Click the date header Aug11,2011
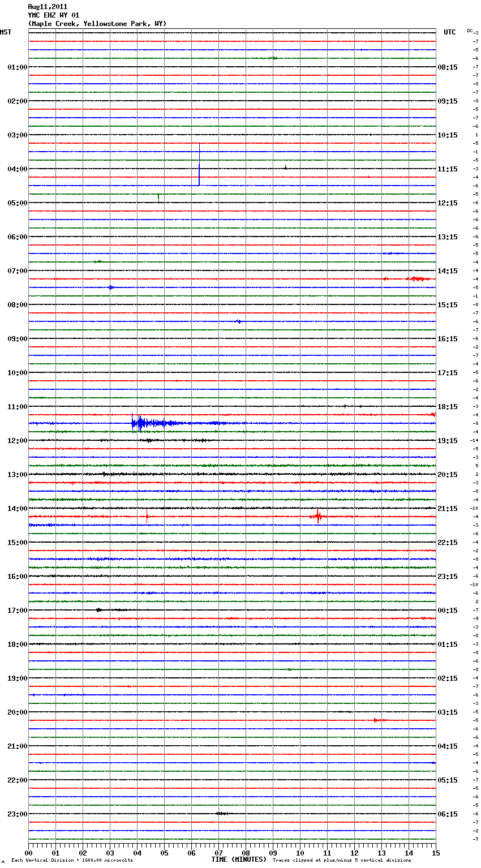The image size is (481, 868). coord(48,7)
